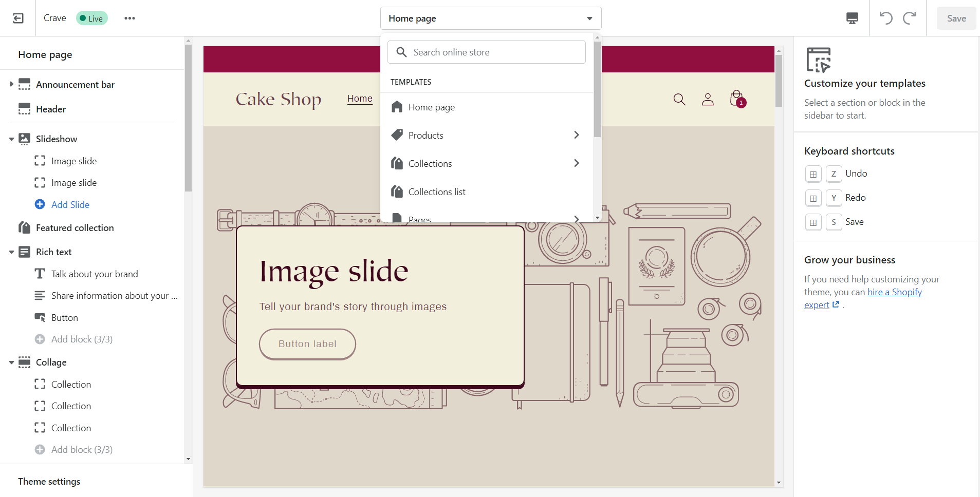Click the Button block cursor icon

(x=40, y=317)
